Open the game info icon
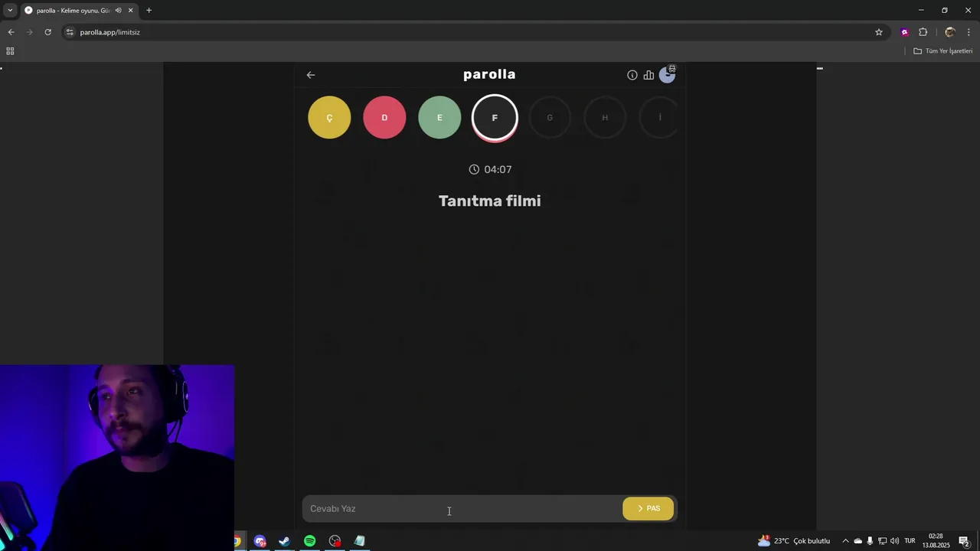980x551 pixels. point(632,75)
